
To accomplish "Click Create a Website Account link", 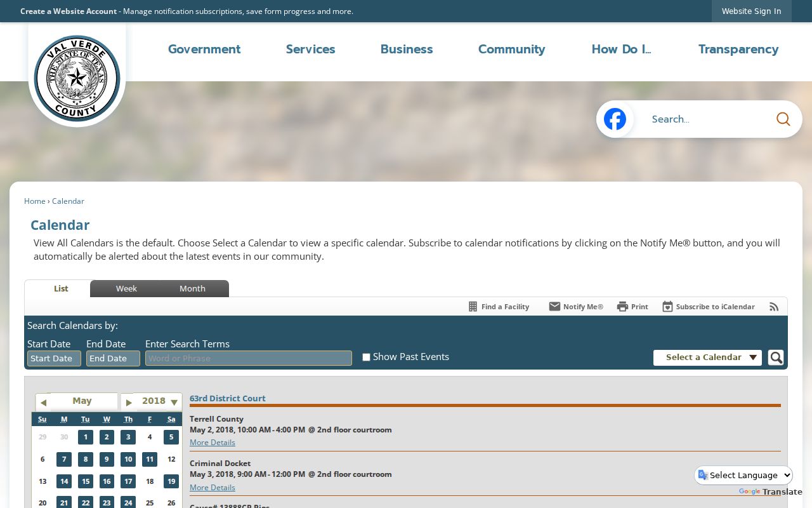I will 69,11.
